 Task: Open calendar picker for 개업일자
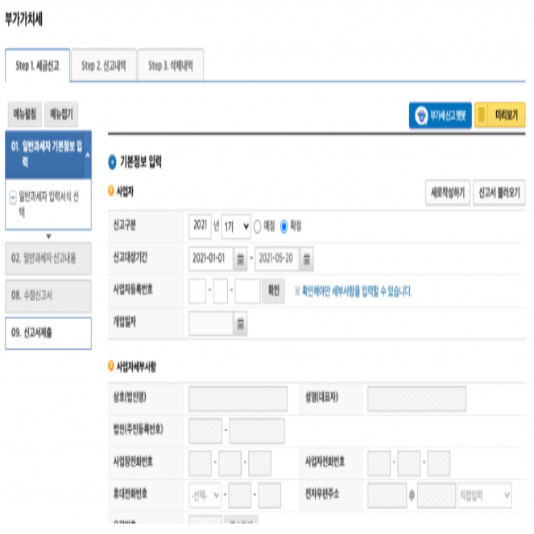click(240, 324)
